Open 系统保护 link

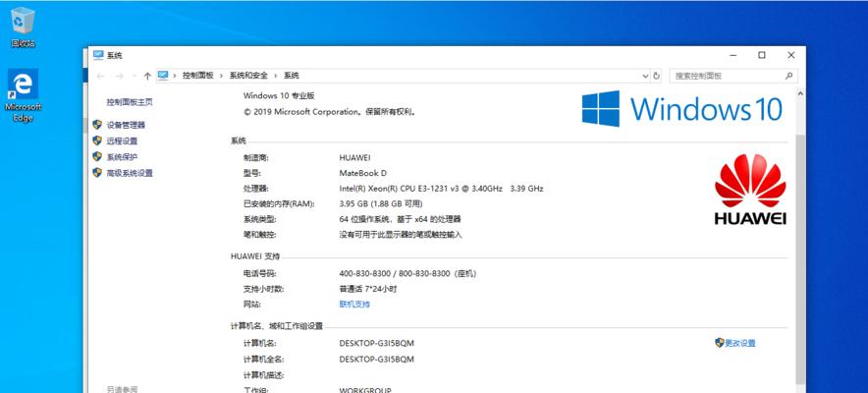tap(122, 157)
